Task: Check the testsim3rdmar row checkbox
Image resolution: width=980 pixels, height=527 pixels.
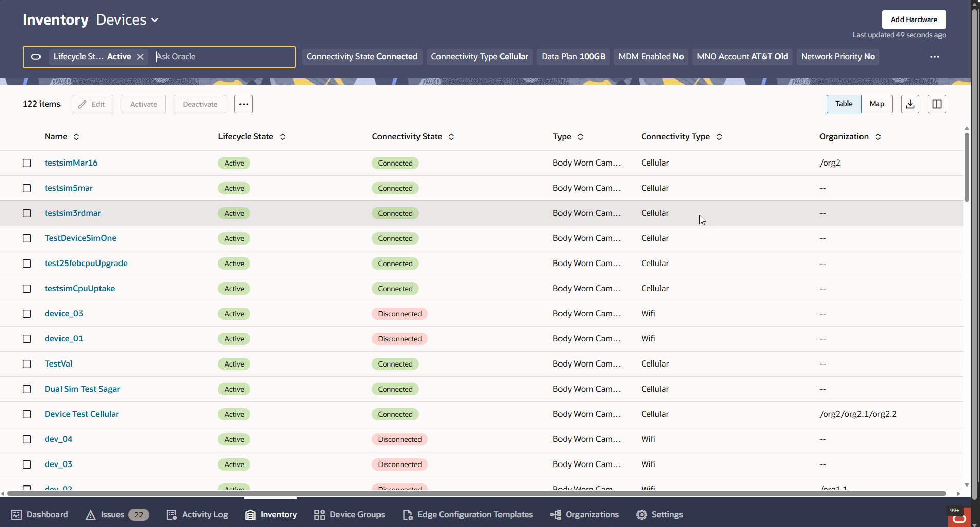Action: [x=27, y=213]
